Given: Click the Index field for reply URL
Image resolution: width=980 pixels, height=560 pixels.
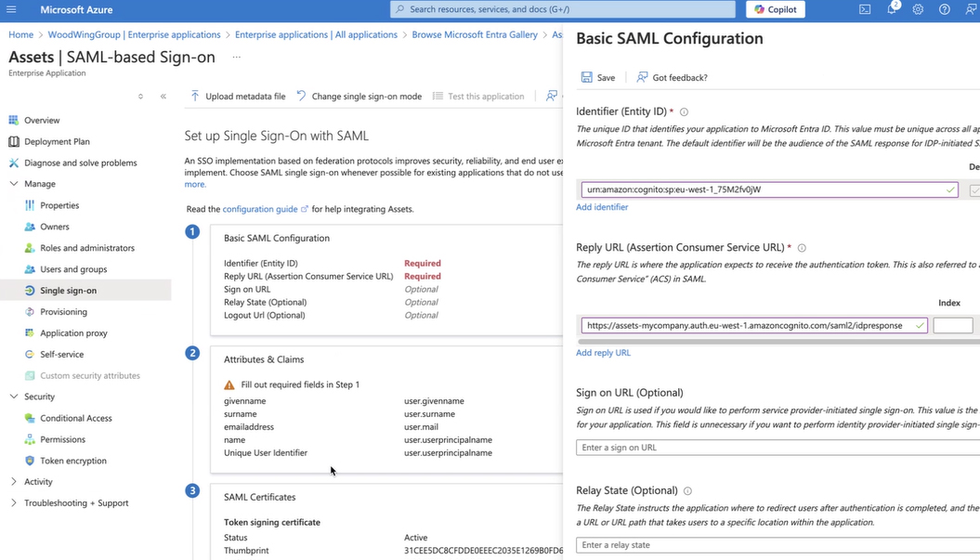Looking at the screenshot, I should click(x=952, y=325).
